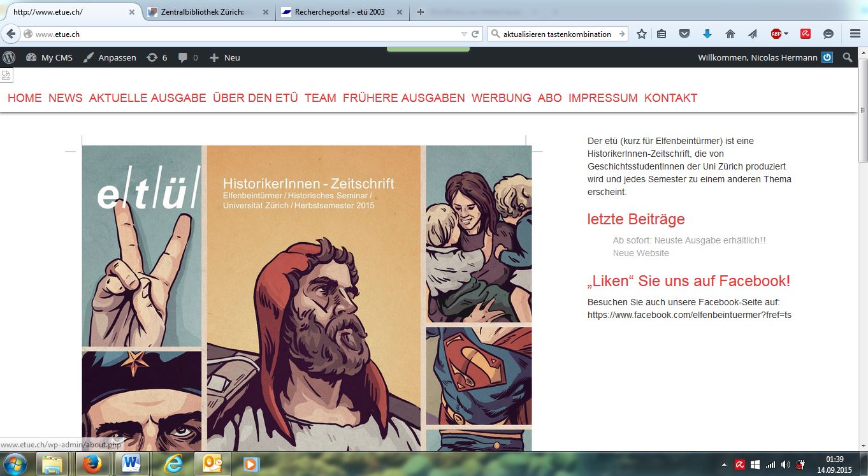Viewport: 868px width, 476px height.
Task: Close the Zentralbibliothek Zürich tab
Action: pos(266,12)
